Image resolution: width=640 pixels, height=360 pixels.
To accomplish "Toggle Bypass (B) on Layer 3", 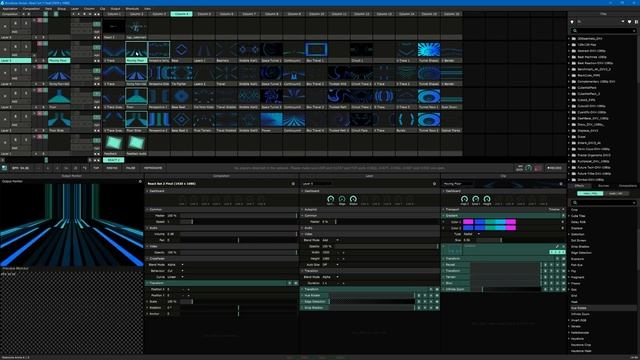I will click(x=15, y=93).
